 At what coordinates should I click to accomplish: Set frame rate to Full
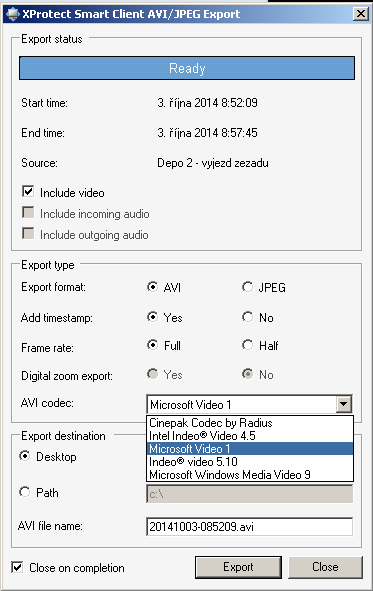coord(153,345)
